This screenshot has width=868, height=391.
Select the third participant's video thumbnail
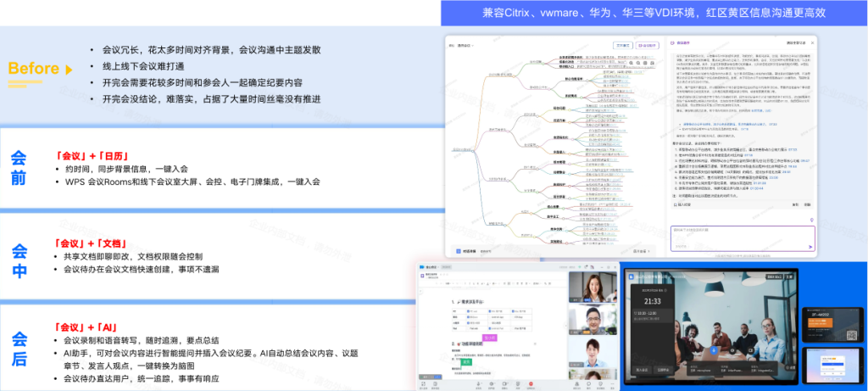click(x=593, y=352)
